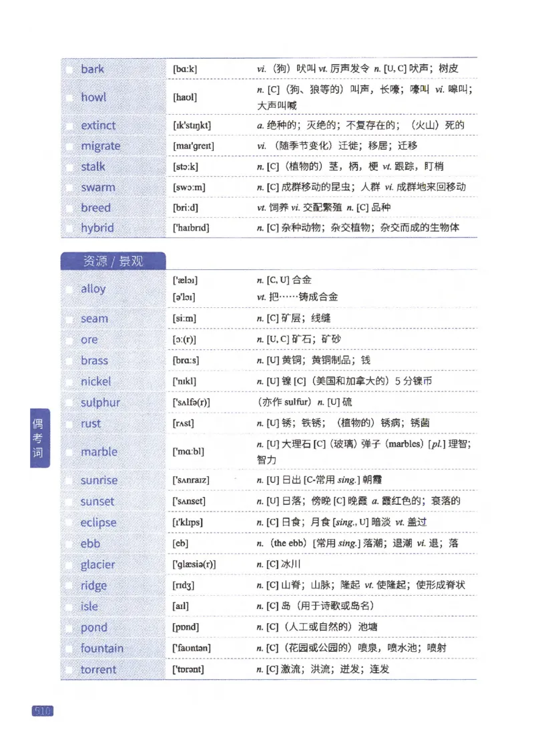Check the box next to "eclipse"
The width and height of the screenshot is (534, 756).
[x=70, y=523]
